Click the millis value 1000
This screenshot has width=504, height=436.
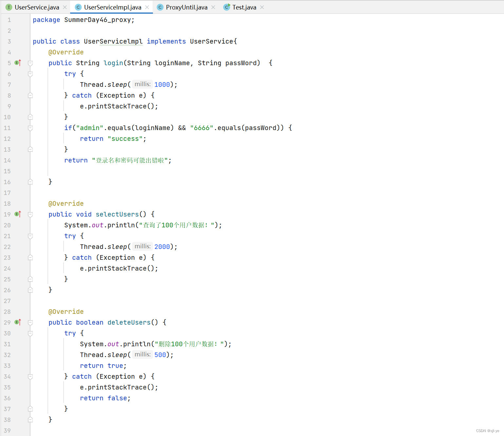tap(162, 85)
